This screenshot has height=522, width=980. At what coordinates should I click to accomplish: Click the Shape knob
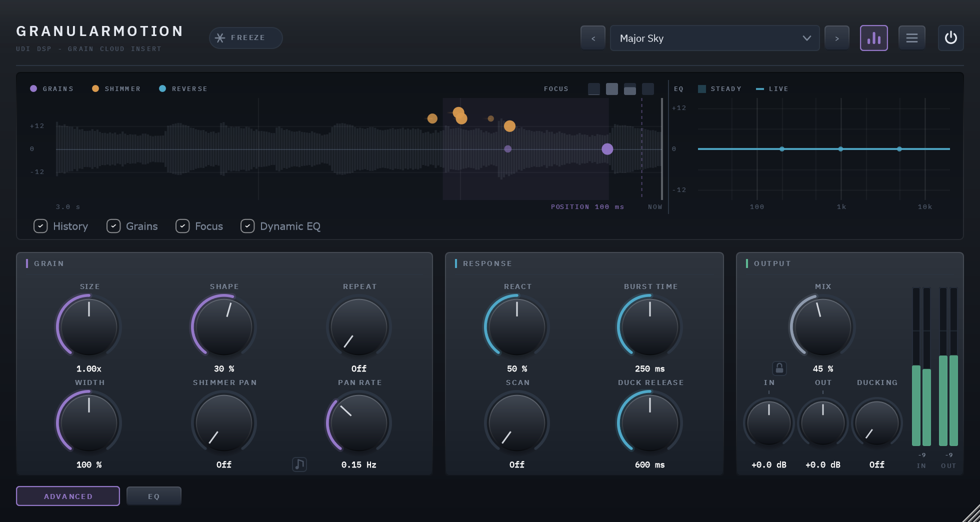point(224,327)
